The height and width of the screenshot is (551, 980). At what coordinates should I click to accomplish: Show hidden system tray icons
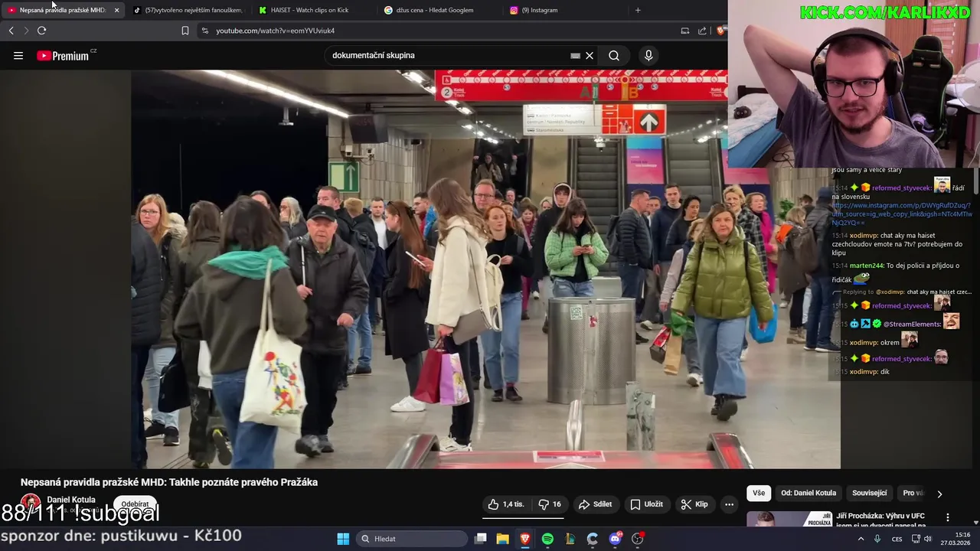tap(861, 539)
